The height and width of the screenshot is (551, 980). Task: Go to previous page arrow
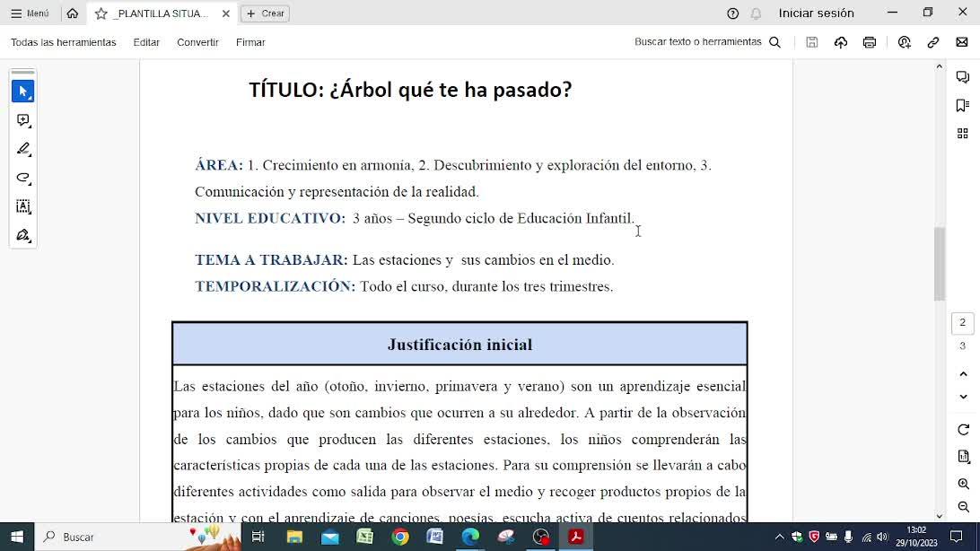(x=963, y=374)
